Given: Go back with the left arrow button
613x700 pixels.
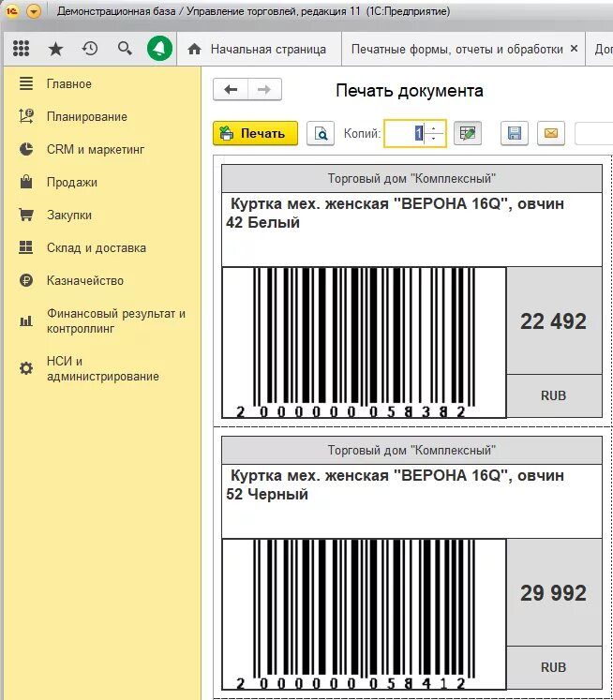Looking at the screenshot, I should point(231,90).
